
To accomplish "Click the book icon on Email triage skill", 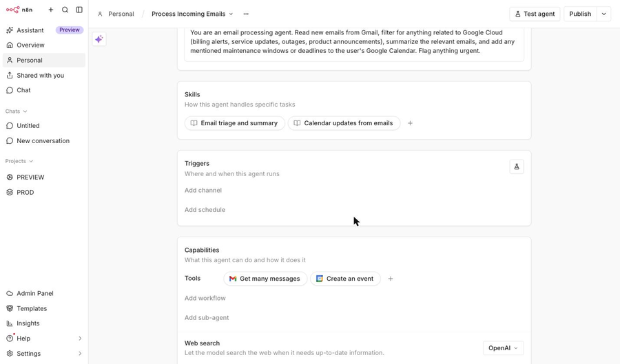I will click(x=194, y=123).
